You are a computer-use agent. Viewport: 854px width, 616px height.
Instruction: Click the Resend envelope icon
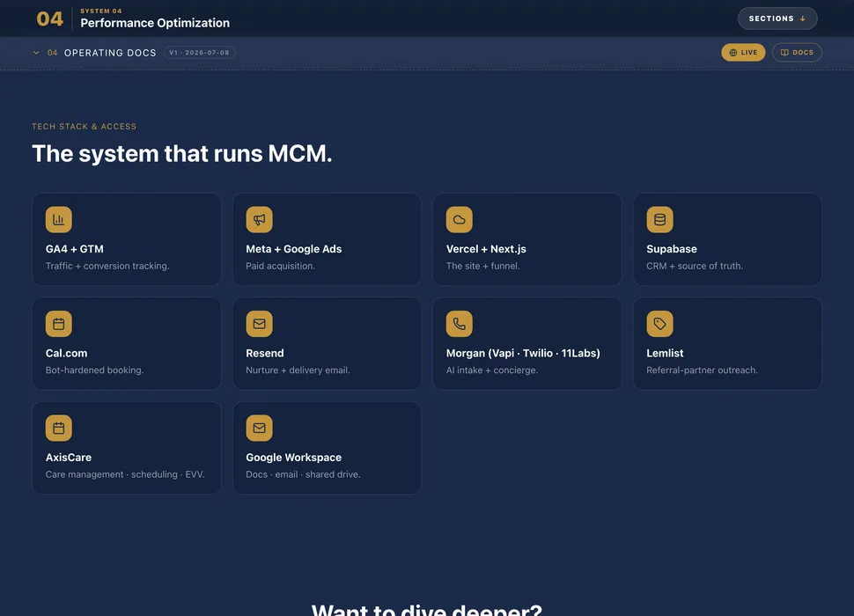pos(259,324)
